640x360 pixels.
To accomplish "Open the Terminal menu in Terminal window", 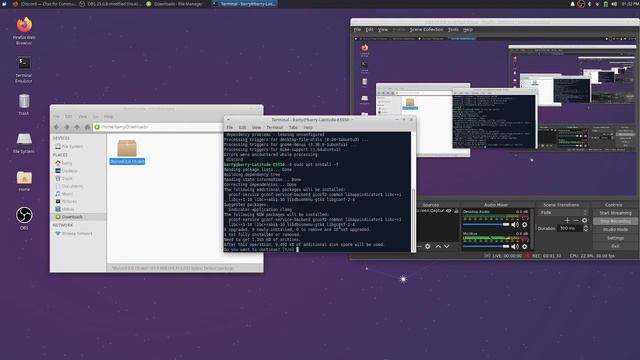I will 275,128.
